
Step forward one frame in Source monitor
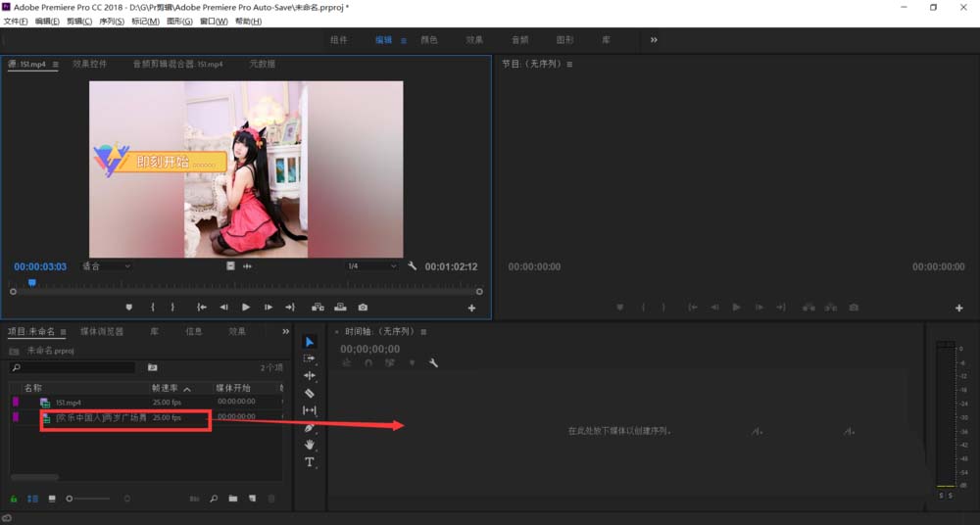[269, 308]
